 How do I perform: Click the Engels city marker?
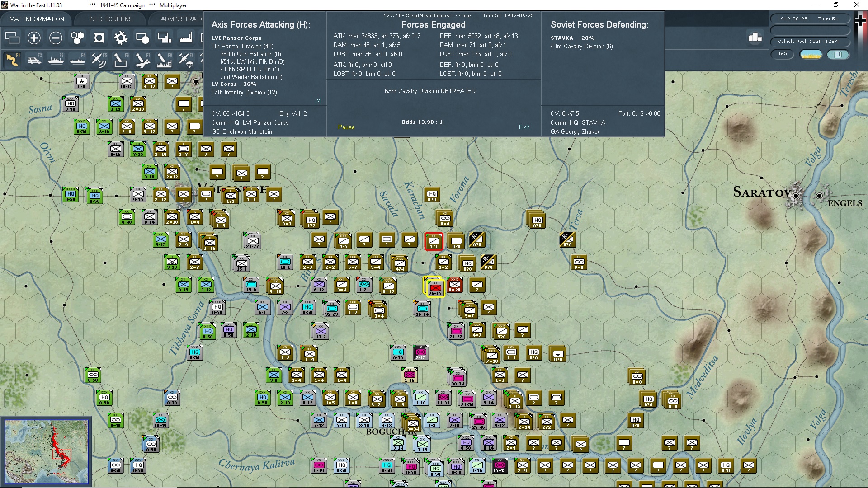pos(819,196)
